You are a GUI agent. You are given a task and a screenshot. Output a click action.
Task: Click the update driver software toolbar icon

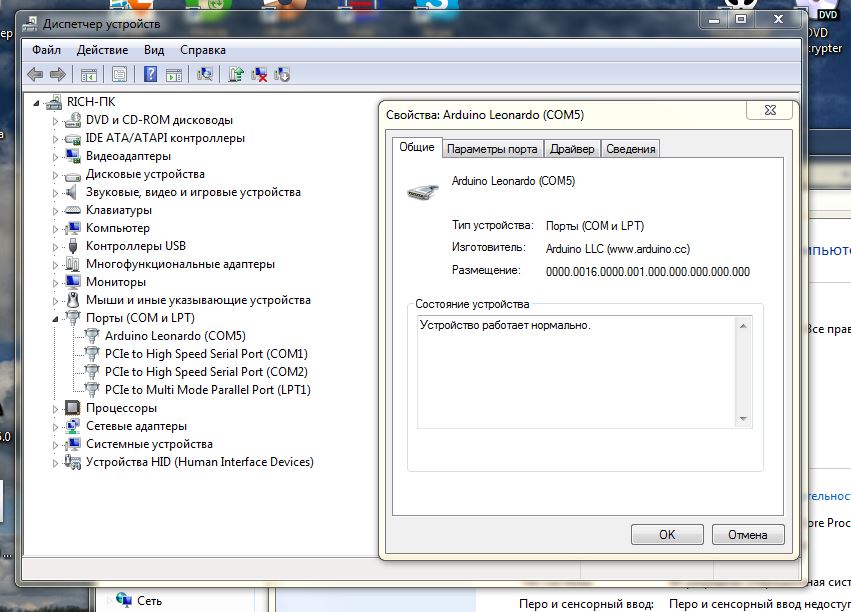236,74
